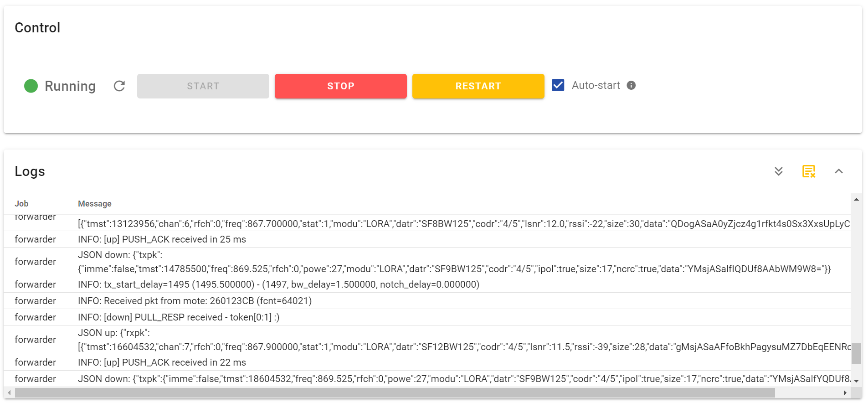Click the Message column header

pos(95,204)
